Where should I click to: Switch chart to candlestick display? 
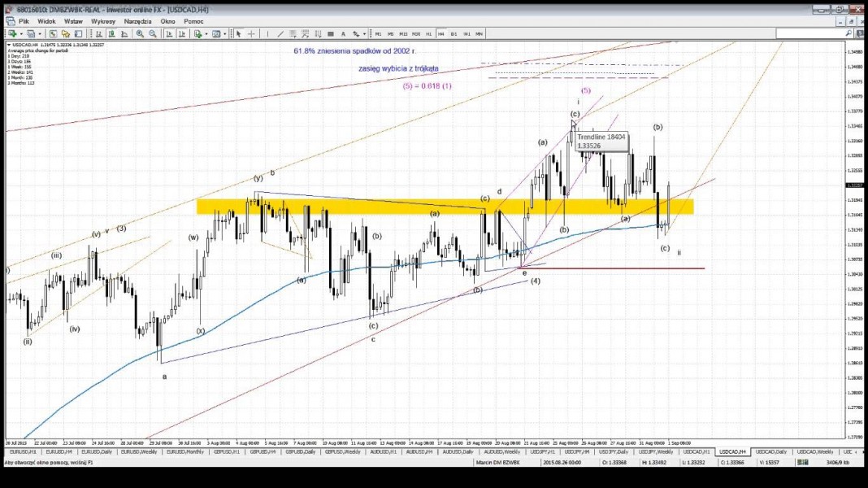[x=112, y=34]
